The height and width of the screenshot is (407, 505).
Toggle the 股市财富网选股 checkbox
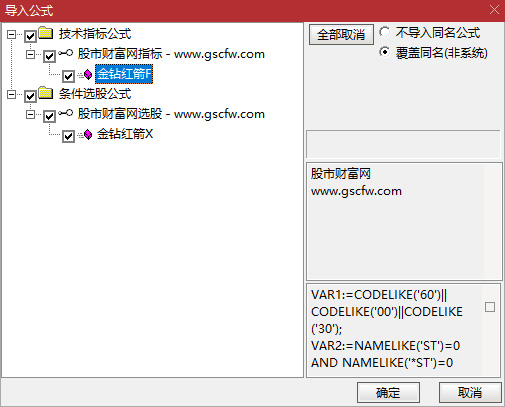pyautogui.click(x=49, y=116)
